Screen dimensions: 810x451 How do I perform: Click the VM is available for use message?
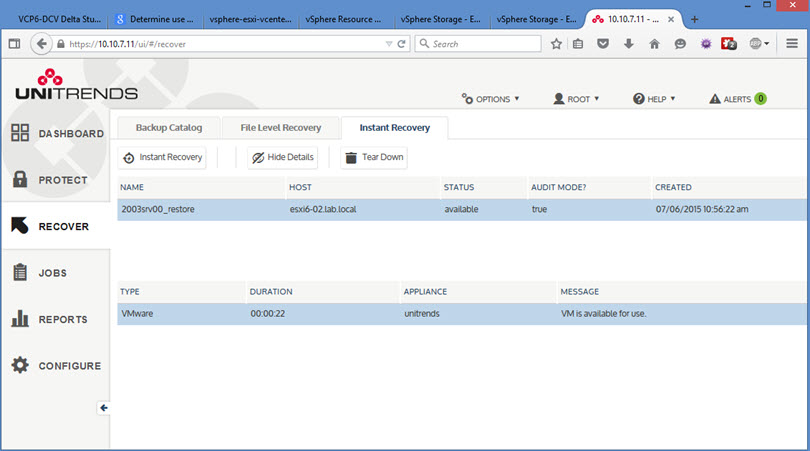(603, 314)
